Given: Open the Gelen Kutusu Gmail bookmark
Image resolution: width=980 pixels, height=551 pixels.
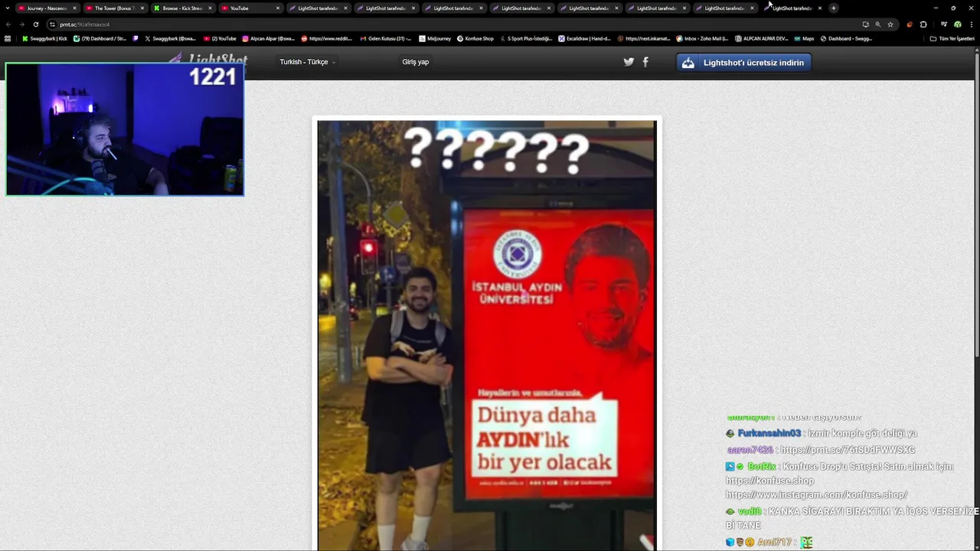Looking at the screenshot, I should (x=385, y=38).
